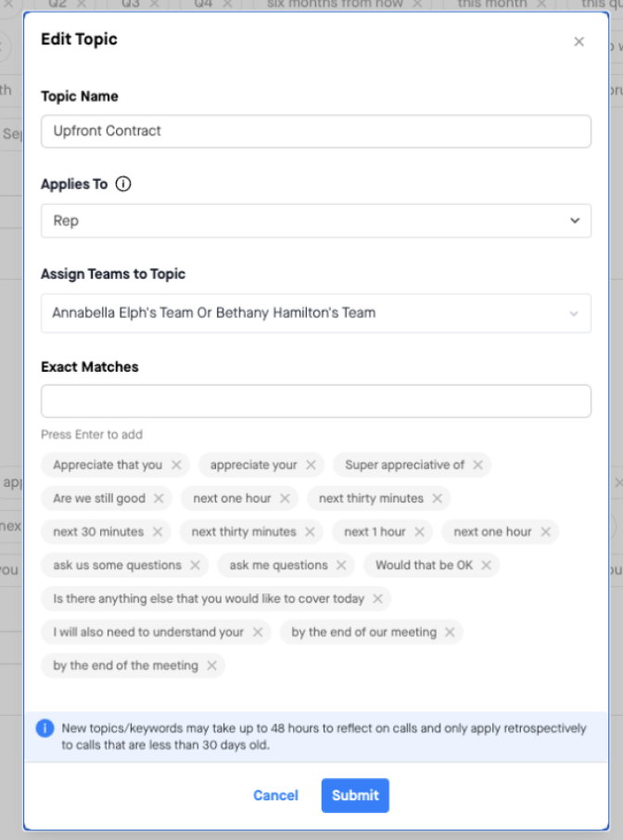Focus the Exact Matches input field
This screenshot has height=840, width=623.
(315, 401)
